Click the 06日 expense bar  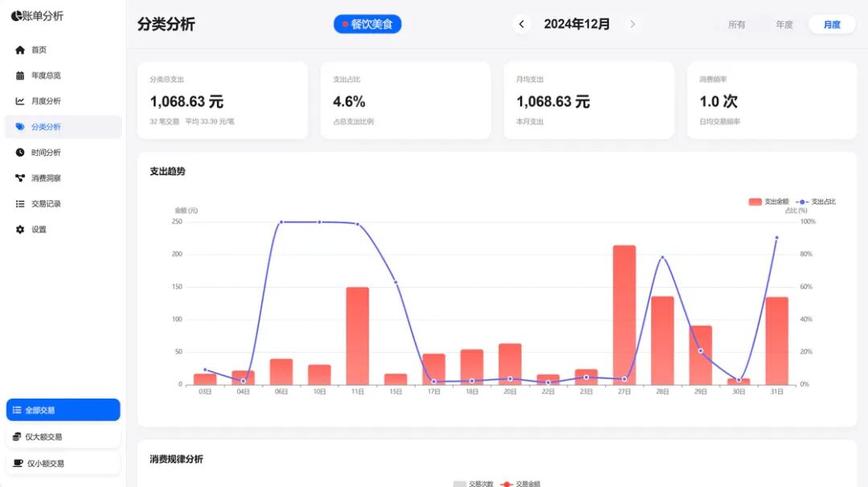[x=281, y=372]
